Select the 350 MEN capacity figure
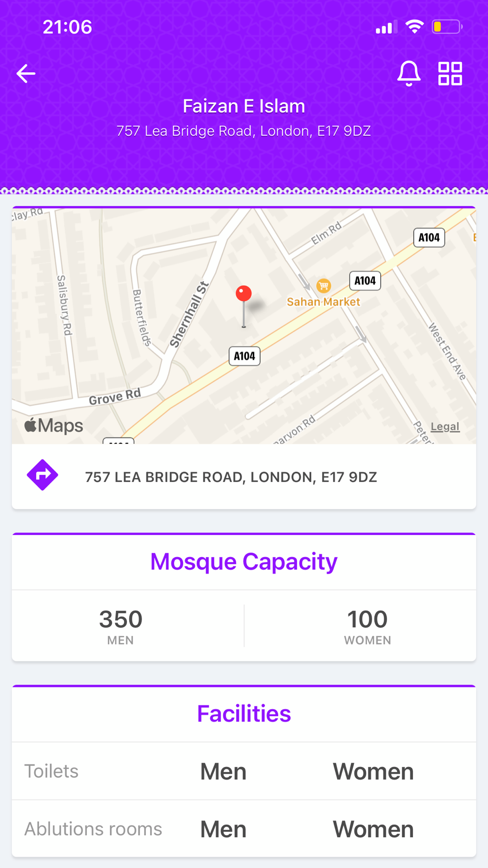The height and width of the screenshot is (868, 488). coord(121,626)
